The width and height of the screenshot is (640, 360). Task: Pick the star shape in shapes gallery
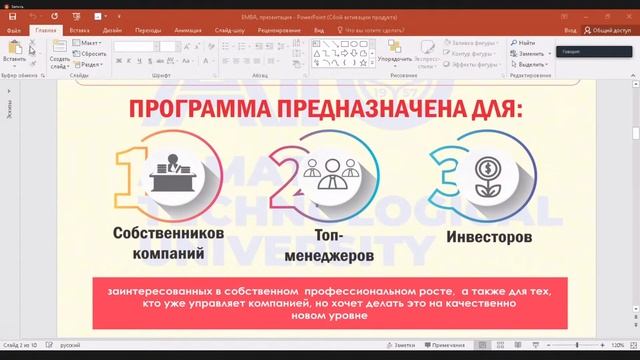[363, 62]
